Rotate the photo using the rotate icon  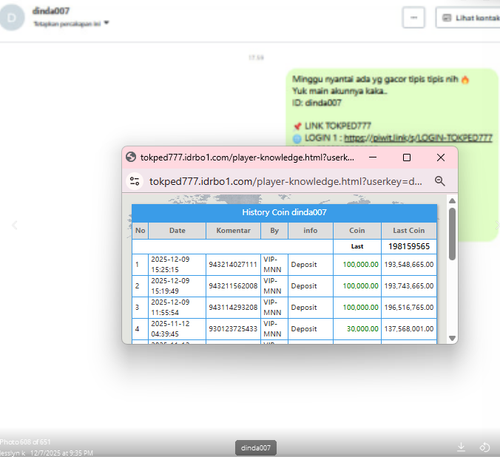point(485,447)
